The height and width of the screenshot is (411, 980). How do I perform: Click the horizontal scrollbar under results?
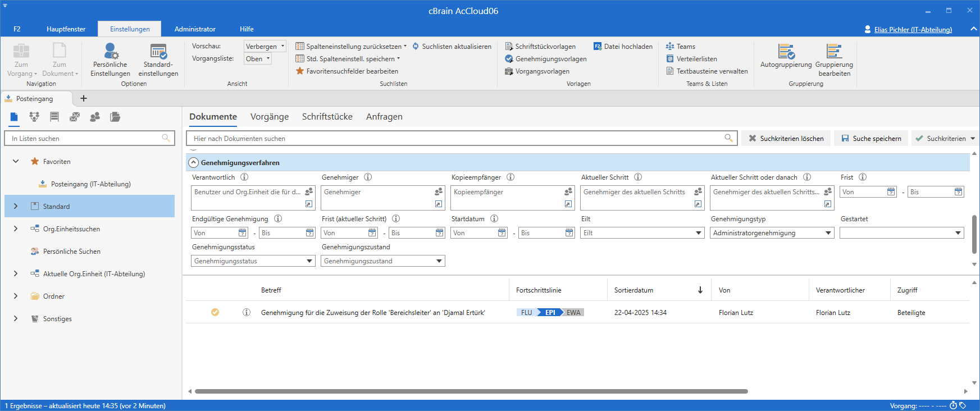click(471, 391)
